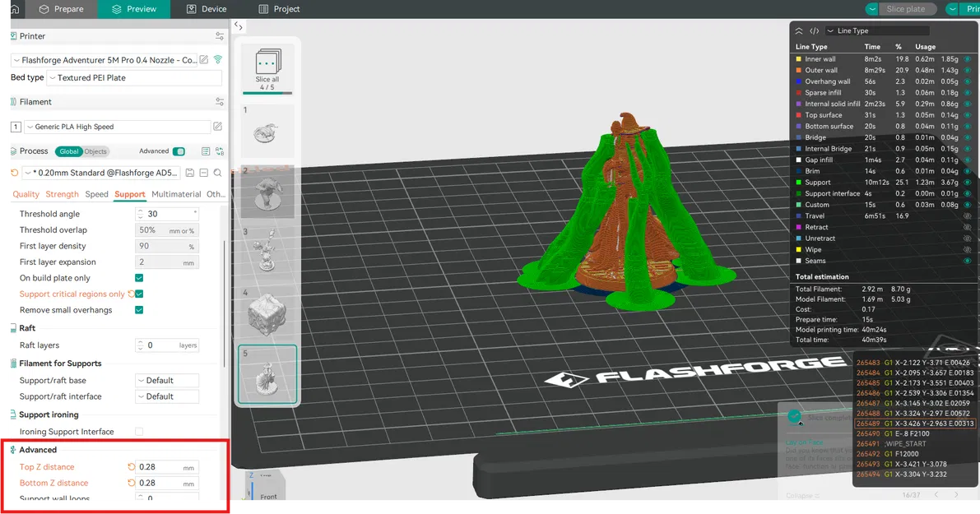This screenshot has height=514, width=980.
Task: Reset Support critical regions only option
Action: 131,294
